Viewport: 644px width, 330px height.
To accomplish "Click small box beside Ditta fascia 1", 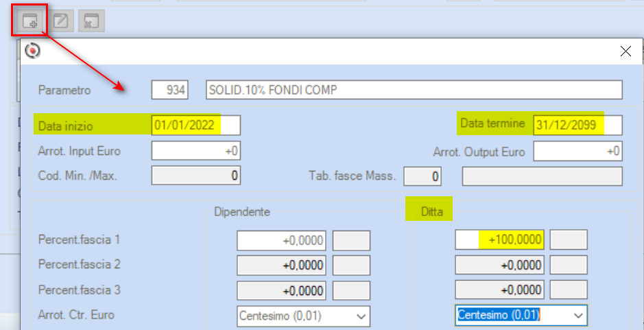I will point(569,239).
